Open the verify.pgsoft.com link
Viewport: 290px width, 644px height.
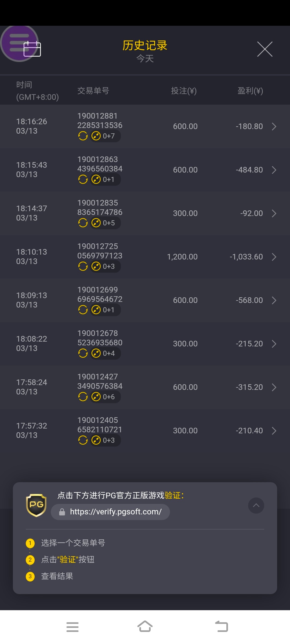point(115,512)
